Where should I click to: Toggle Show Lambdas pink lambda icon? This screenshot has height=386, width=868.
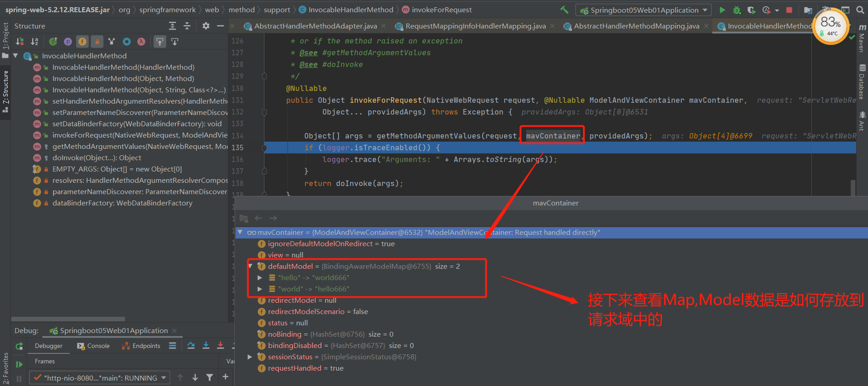141,42
